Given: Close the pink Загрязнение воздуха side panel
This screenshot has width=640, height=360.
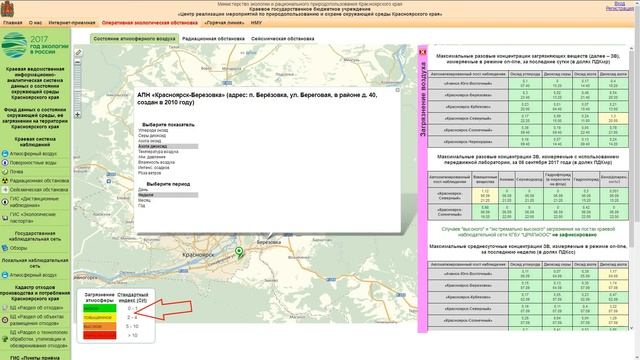Looking at the screenshot, I should 422,52.
